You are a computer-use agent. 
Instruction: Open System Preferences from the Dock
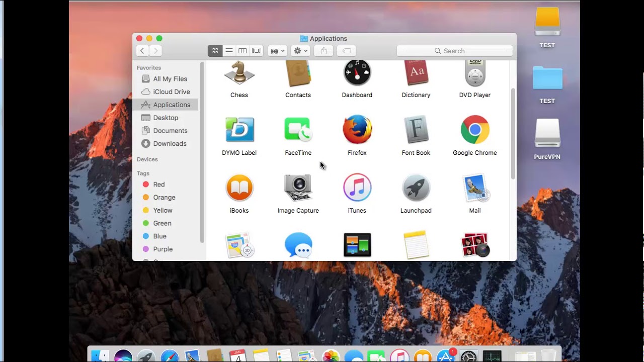click(x=469, y=356)
